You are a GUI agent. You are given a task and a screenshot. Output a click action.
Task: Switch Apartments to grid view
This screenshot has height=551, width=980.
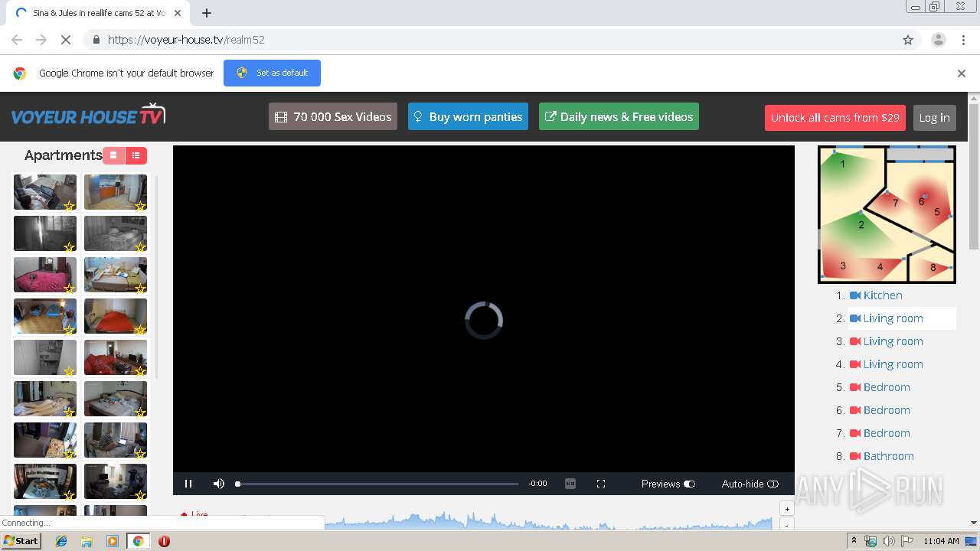click(113, 155)
